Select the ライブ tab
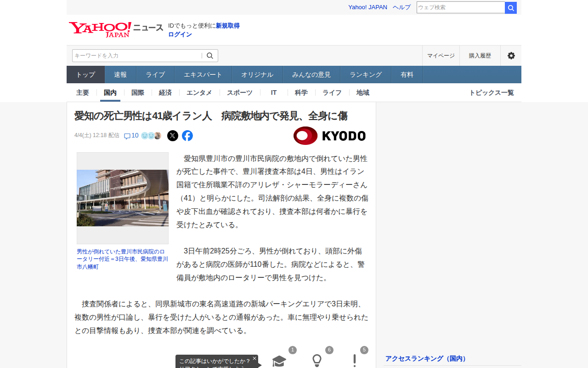 click(x=155, y=75)
